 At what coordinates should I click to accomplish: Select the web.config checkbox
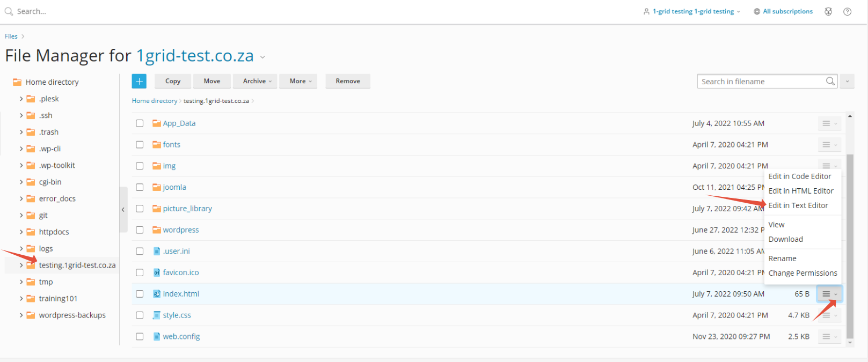click(x=140, y=337)
